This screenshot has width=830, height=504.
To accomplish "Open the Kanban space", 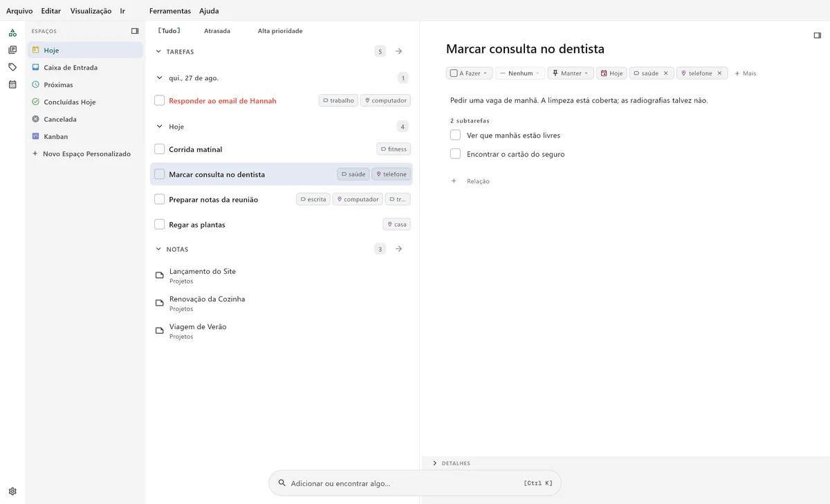I will tap(85, 136).
